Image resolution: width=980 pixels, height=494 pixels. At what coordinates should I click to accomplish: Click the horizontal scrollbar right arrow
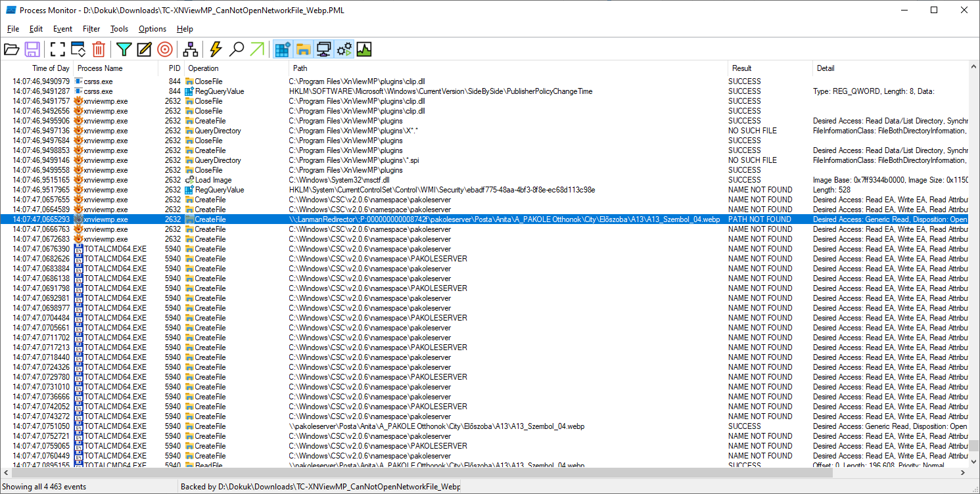964,472
